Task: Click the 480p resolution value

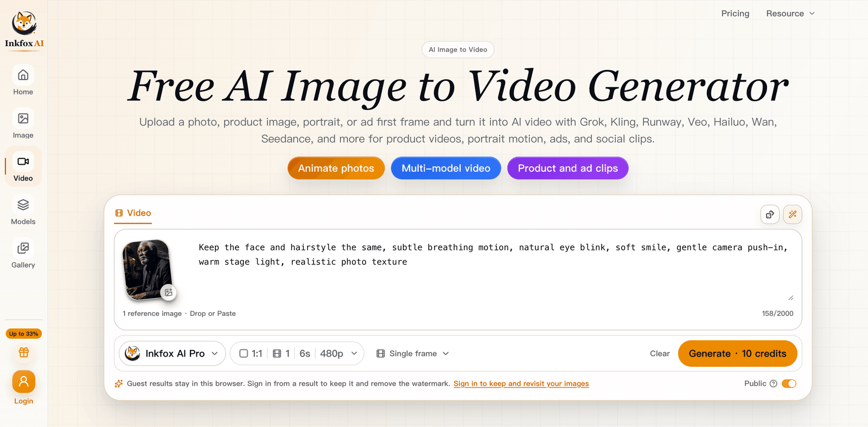Action: coord(331,353)
